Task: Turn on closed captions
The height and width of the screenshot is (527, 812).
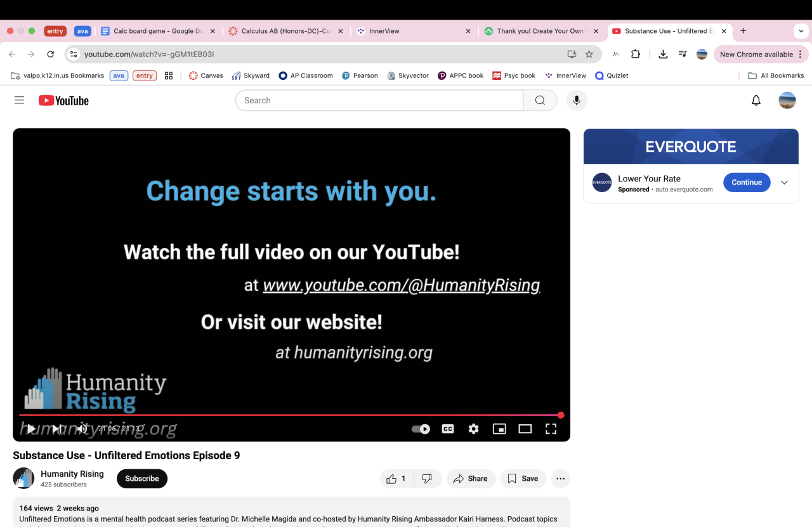Action: click(x=448, y=429)
